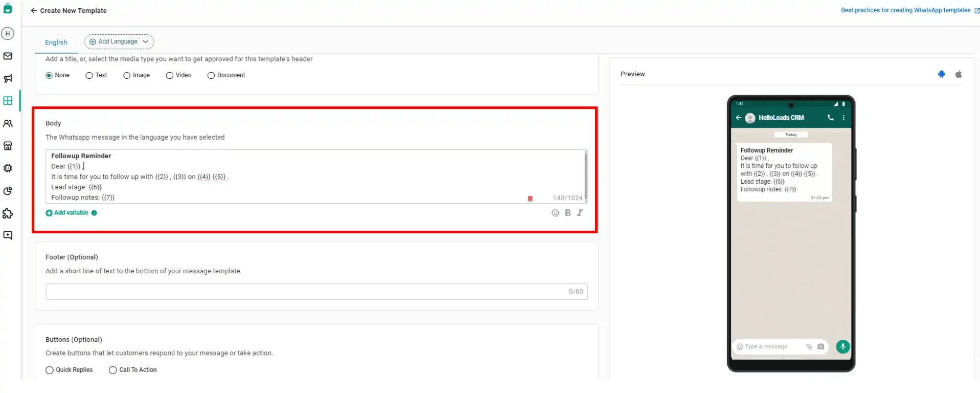Click the three-dot menu in the phone preview
This screenshot has height=393, width=980.
(844, 118)
